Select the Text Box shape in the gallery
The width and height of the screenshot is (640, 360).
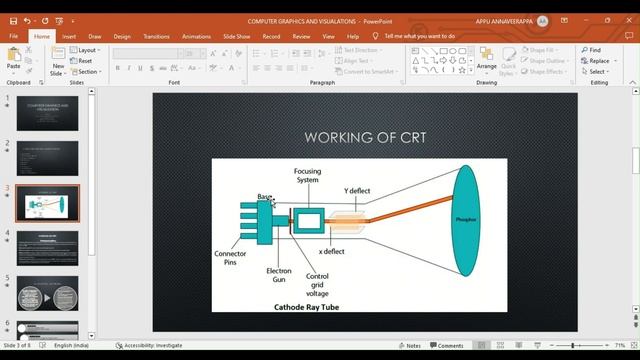point(416,51)
